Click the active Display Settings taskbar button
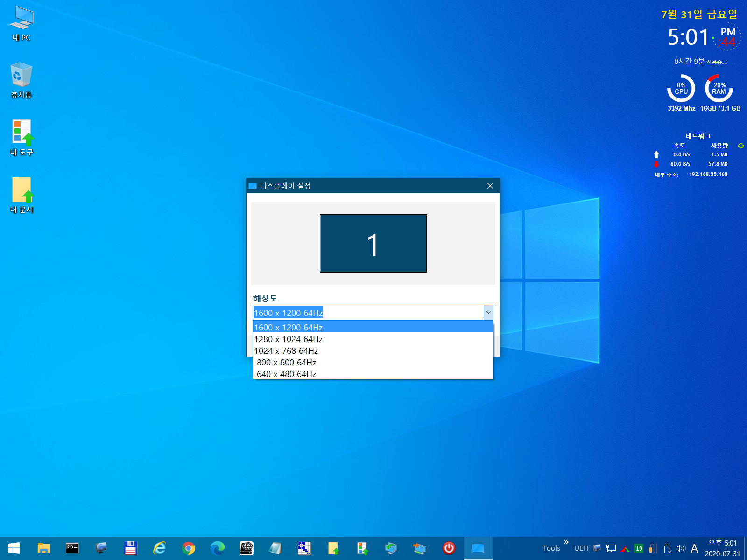This screenshot has width=747, height=560. point(478,548)
